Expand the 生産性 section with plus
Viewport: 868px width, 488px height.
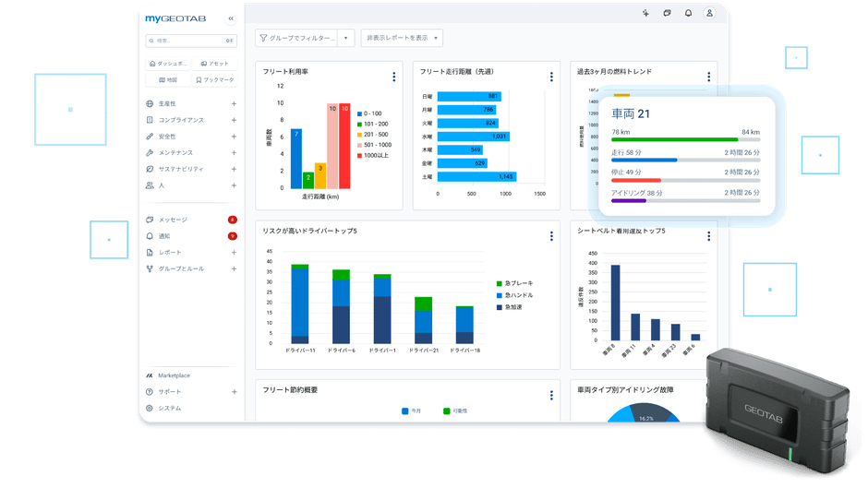tap(234, 103)
